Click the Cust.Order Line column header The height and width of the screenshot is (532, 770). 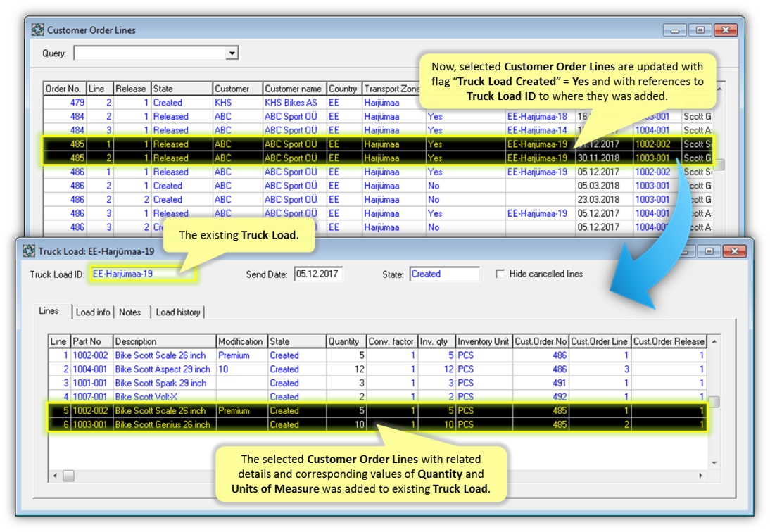599,341
